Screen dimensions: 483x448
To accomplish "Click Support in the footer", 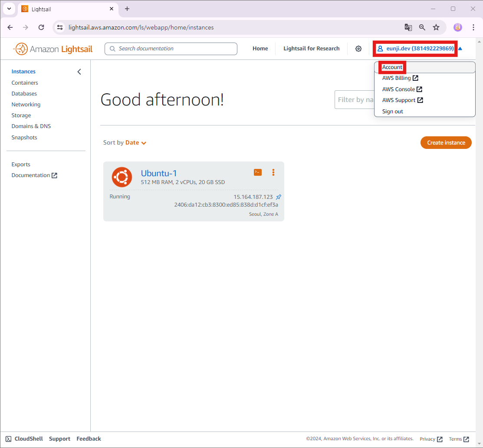I will tap(60, 439).
